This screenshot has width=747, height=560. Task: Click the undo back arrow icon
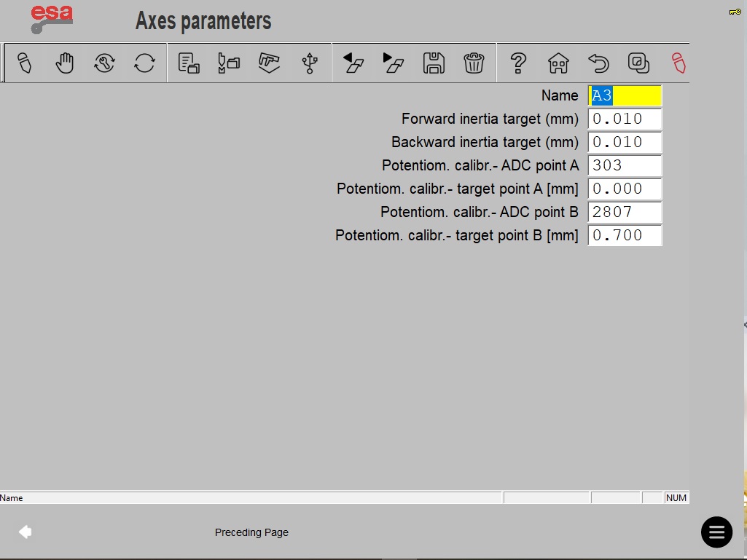pos(598,63)
